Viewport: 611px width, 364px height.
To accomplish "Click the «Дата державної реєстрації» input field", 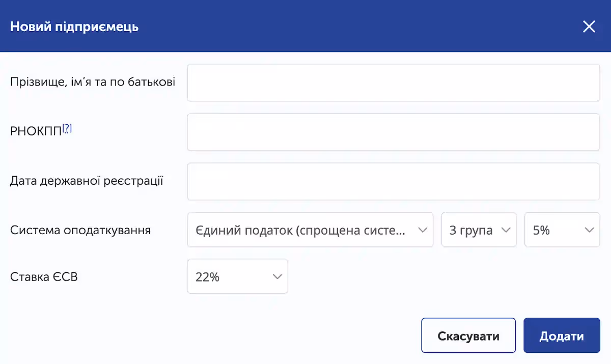I will point(394,181).
